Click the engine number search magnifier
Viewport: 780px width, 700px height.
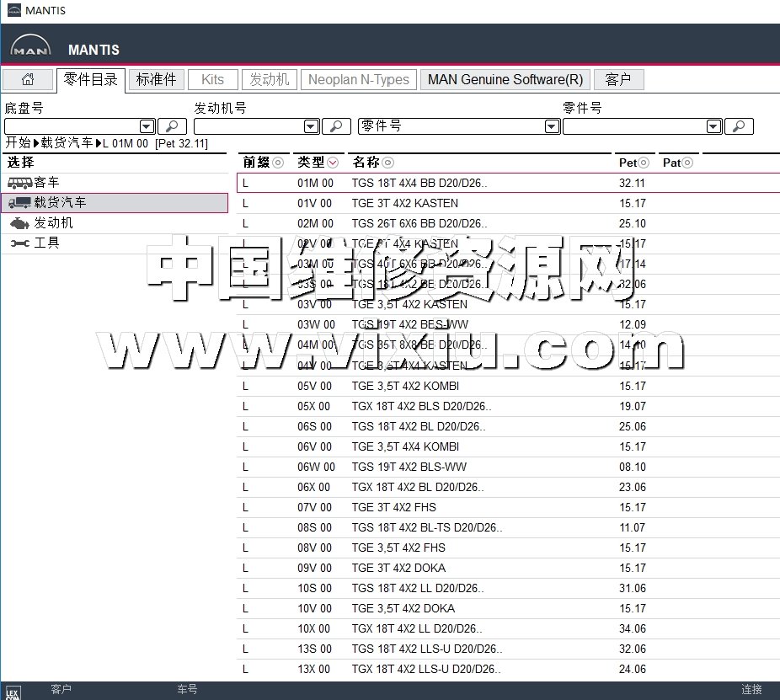336,126
